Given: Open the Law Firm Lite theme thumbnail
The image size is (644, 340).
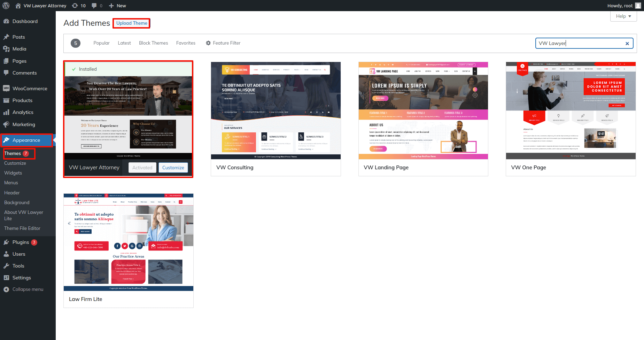Looking at the screenshot, I should pyautogui.click(x=129, y=242).
